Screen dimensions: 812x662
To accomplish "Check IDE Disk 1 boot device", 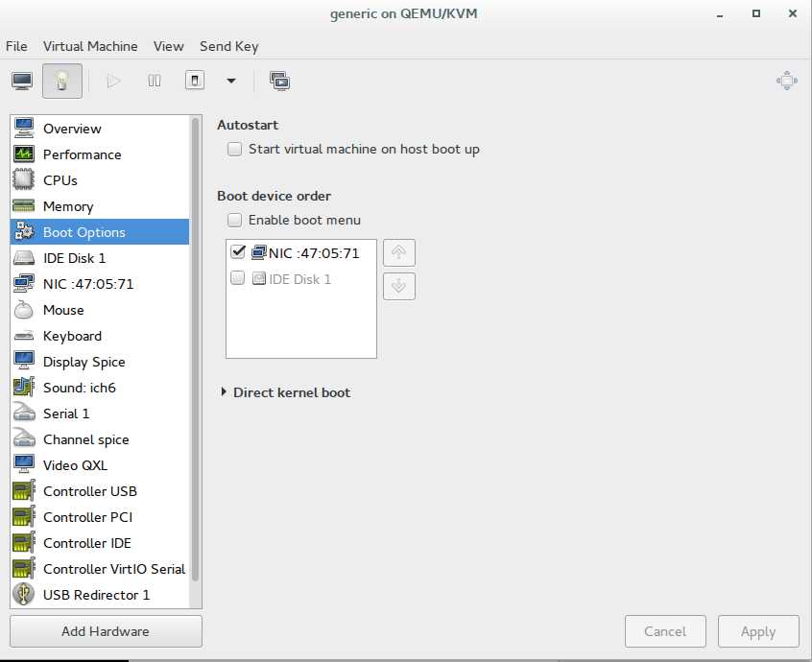I will coord(238,278).
